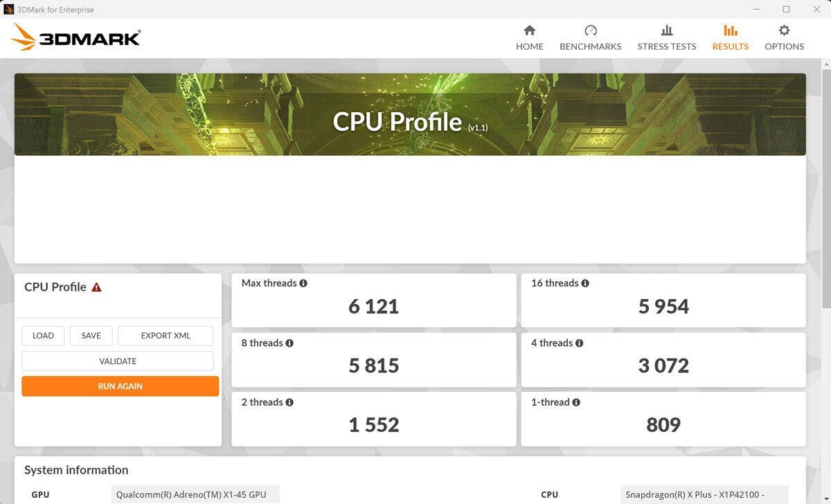Click the System information heading
The image size is (831, 504).
(x=76, y=470)
